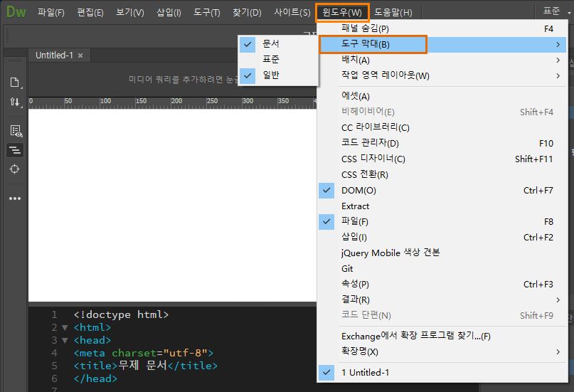Expand the 확장명(X) submenu
The image size is (574, 392).
[x=442, y=351]
